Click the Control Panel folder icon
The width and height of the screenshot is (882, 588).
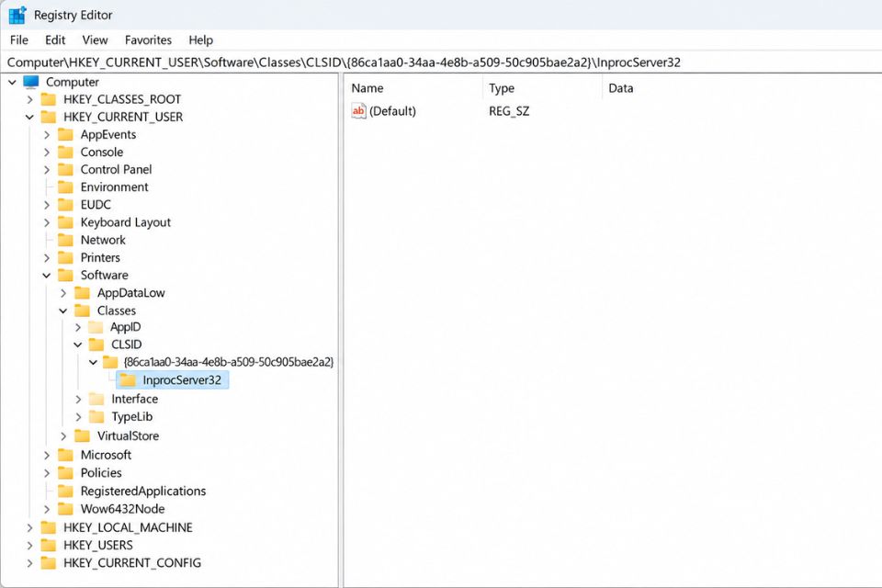pos(65,169)
